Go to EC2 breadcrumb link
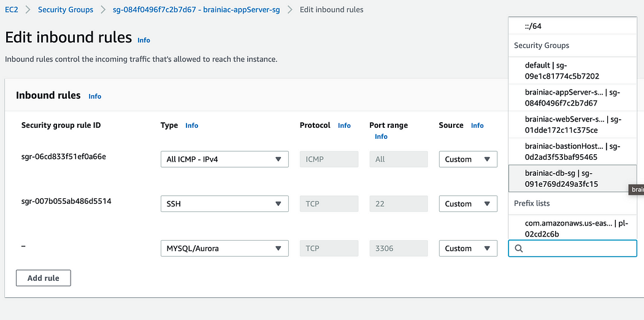 (10, 9)
